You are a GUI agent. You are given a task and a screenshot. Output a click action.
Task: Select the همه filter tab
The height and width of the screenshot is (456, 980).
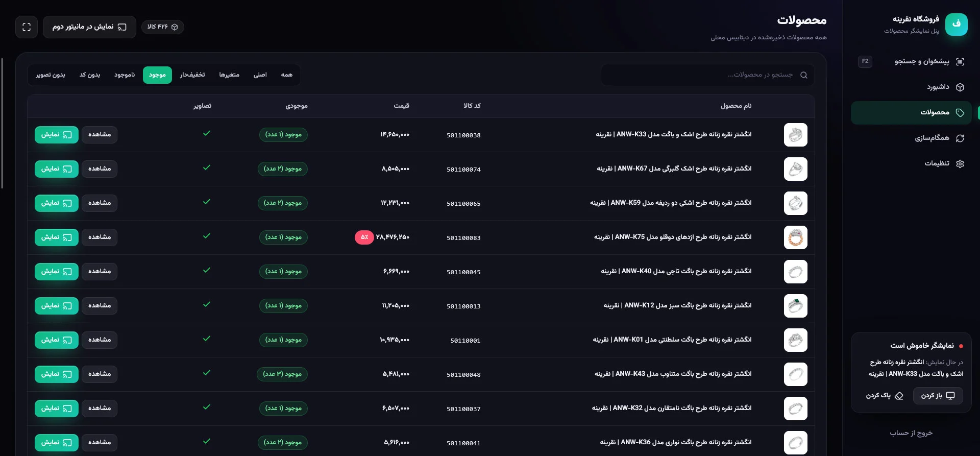tap(287, 75)
